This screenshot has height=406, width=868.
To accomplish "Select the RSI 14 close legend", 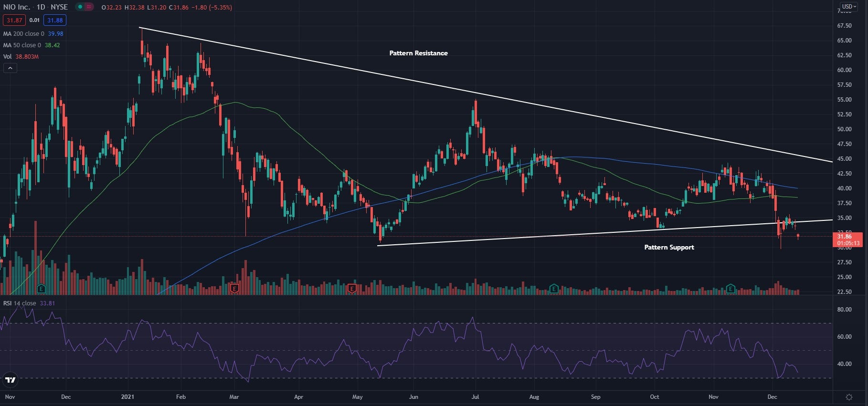I will (20, 303).
